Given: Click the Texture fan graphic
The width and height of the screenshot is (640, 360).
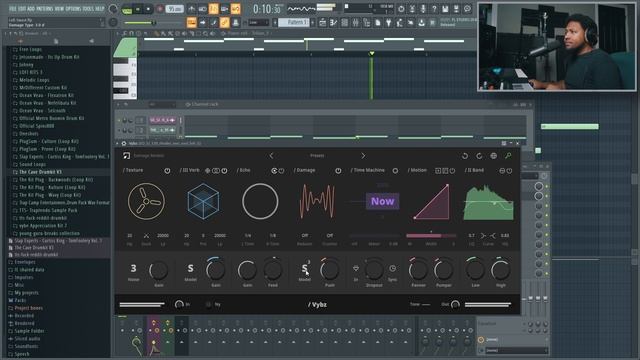Looking at the screenshot, I should pos(146,201).
